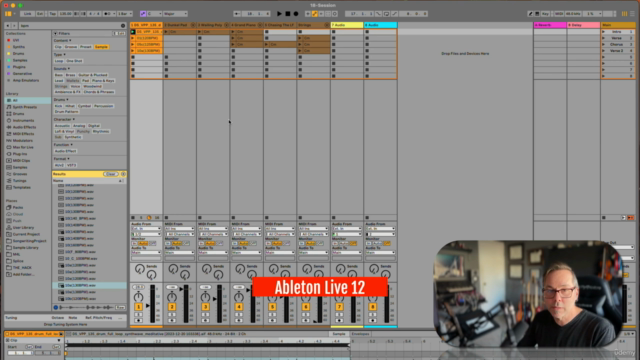Start playback with the Play button
The width and height of the screenshot is (640, 360).
tap(279, 13)
